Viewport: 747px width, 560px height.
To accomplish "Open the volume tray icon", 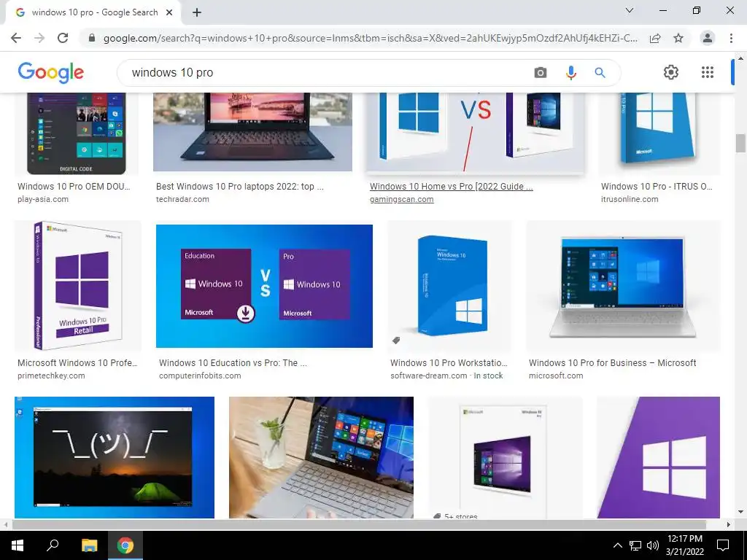I will click(x=653, y=545).
